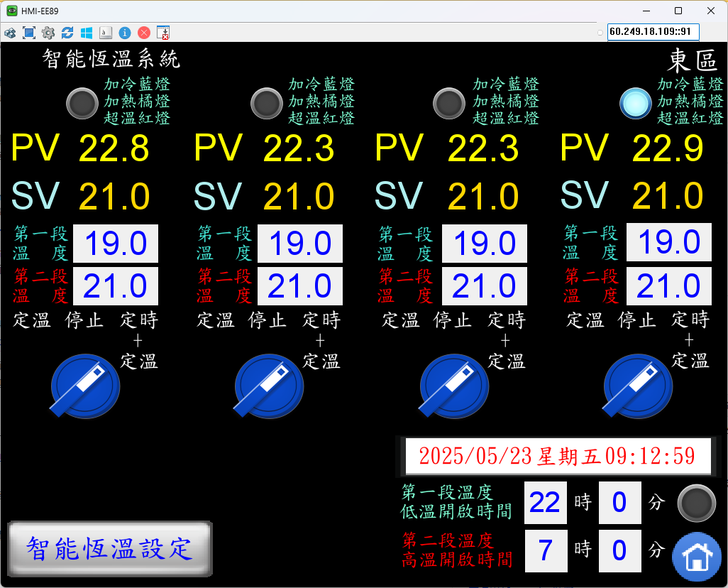The width and height of the screenshot is (728, 588).
Task: Edit fourth zone 第二段溫度 value 21.0
Action: 669,286
